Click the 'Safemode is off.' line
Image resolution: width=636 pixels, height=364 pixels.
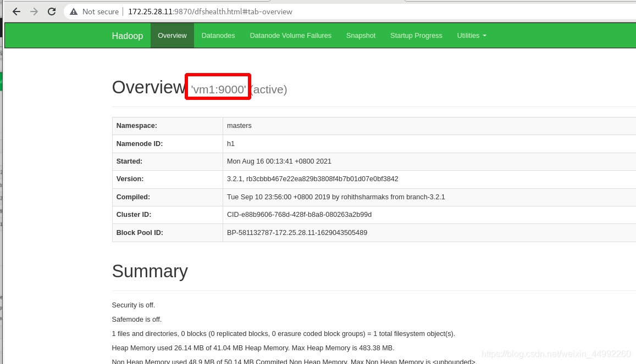(x=137, y=320)
